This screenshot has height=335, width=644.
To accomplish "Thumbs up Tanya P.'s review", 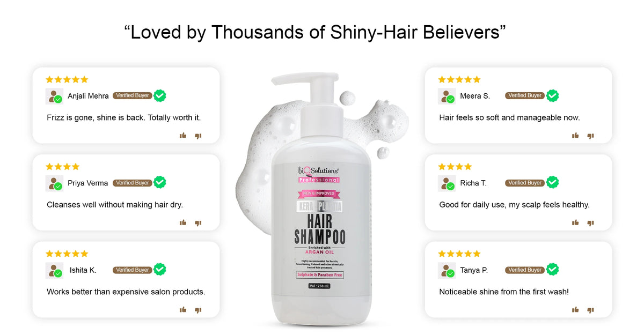I will pos(575,309).
